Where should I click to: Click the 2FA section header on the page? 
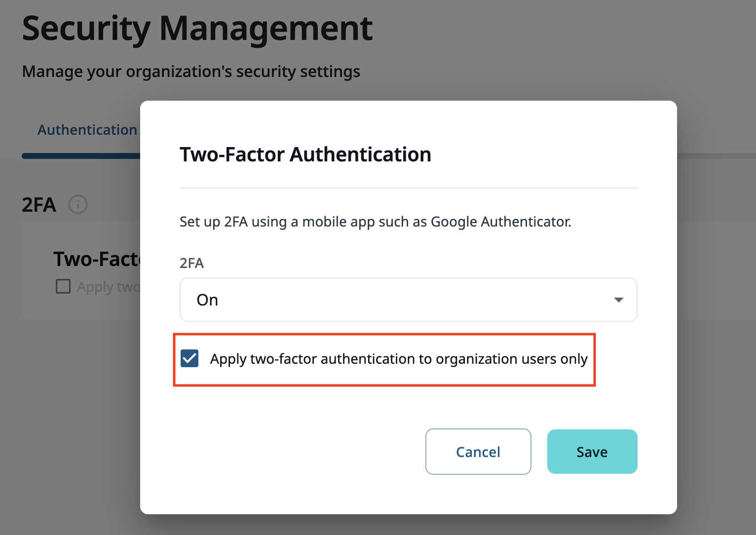coord(38,205)
